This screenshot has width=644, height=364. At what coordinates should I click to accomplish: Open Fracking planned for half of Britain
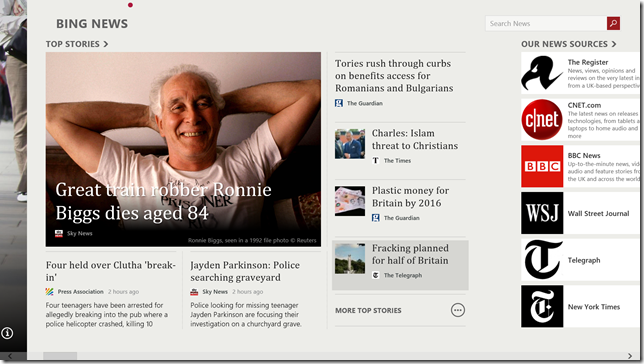click(x=410, y=254)
